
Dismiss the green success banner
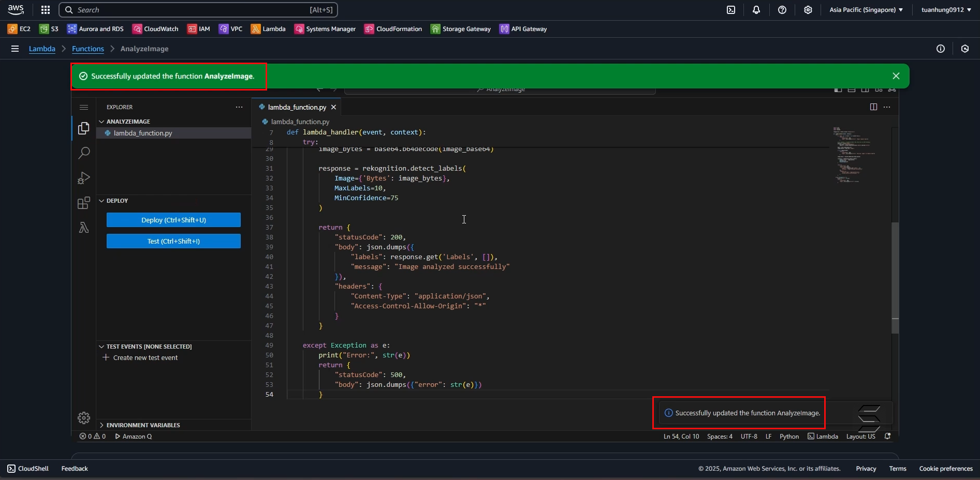click(x=896, y=76)
